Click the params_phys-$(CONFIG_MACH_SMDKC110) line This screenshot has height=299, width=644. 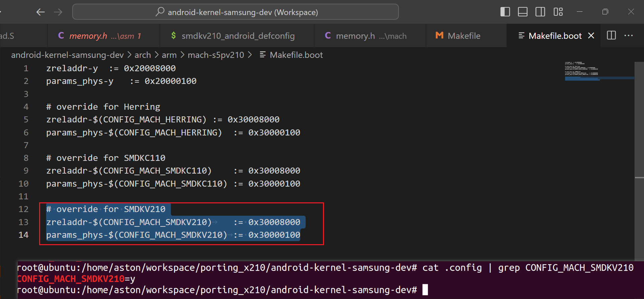tap(173, 184)
